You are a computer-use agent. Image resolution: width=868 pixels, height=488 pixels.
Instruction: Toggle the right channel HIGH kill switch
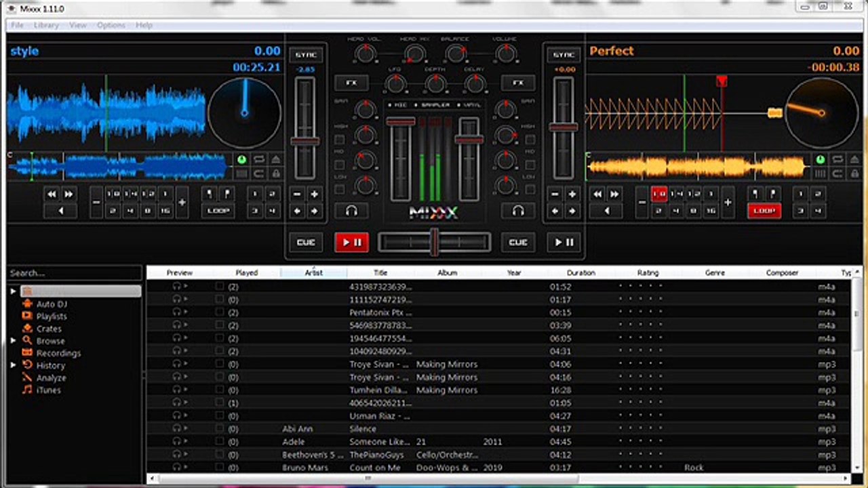coord(530,140)
